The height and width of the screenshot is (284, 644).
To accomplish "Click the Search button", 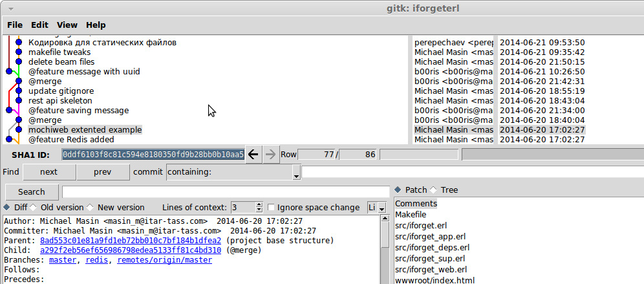I will (32, 192).
